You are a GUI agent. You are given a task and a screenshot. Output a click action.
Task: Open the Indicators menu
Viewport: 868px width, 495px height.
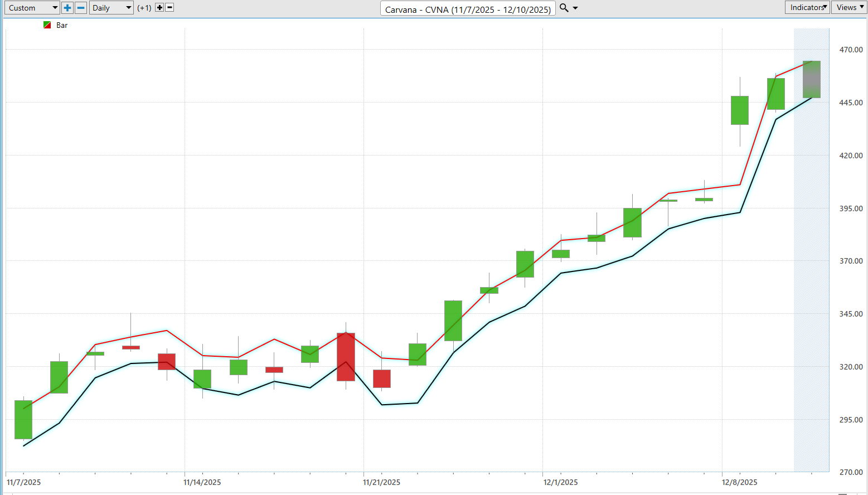point(807,7)
